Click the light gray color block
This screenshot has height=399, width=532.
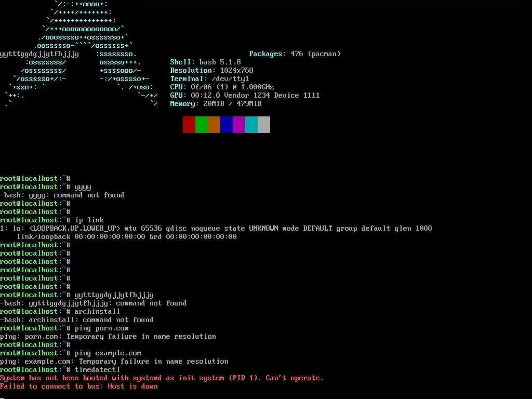[264, 125]
